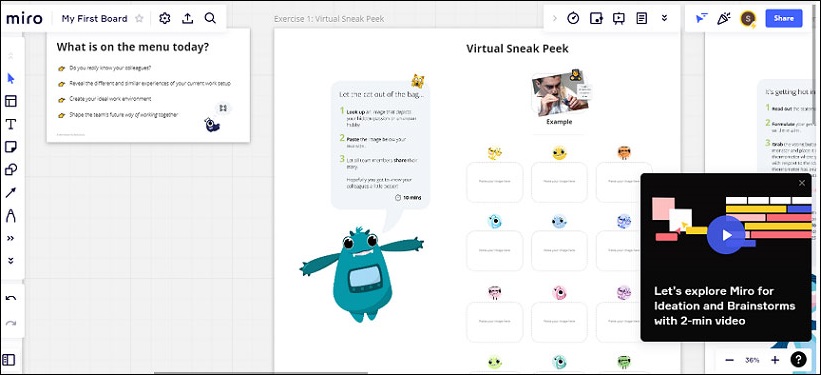Click the export board upload icon
821x375 pixels.
pyautogui.click(x=187, y=18)
